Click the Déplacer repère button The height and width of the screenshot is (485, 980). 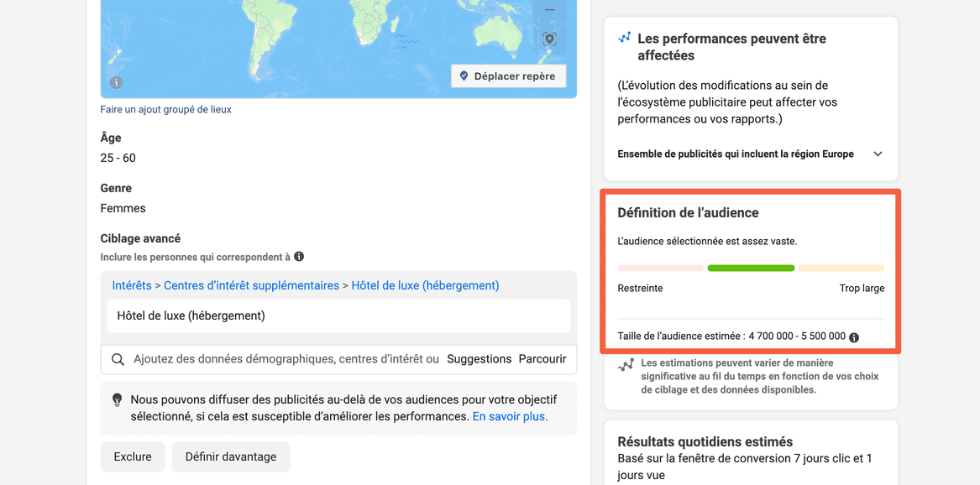(x=508, y=76)
